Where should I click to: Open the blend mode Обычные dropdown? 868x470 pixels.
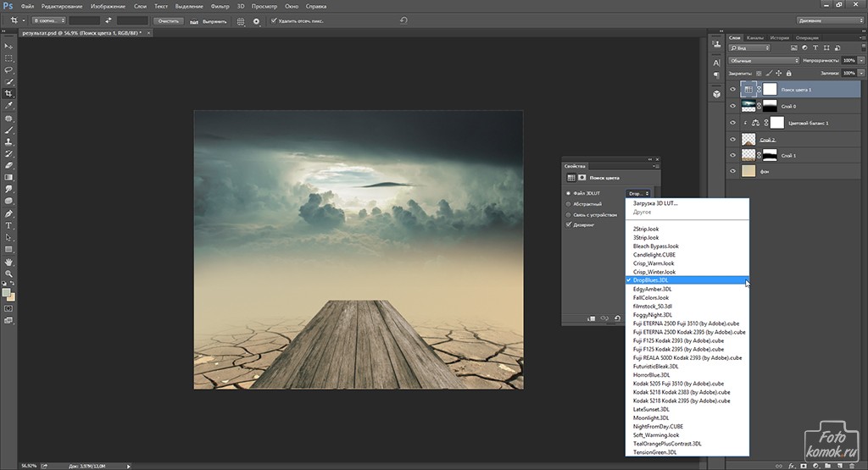763,61
